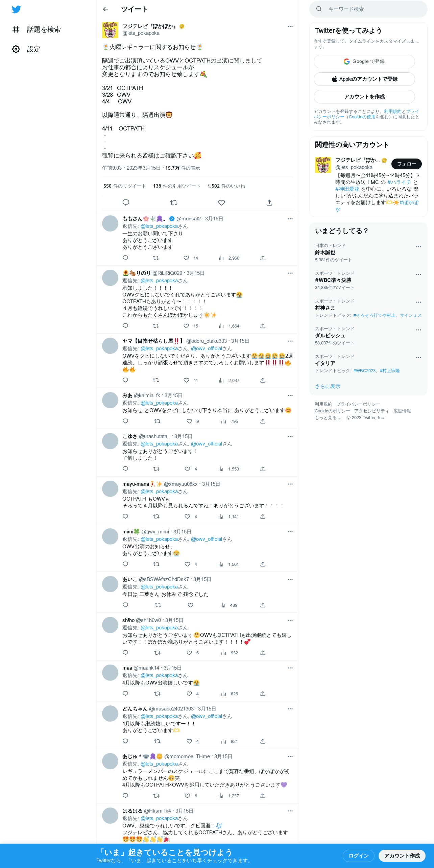Open more options on @urashutata_ reply
This screenshot has height=868, width=434.
pos(290,436)
